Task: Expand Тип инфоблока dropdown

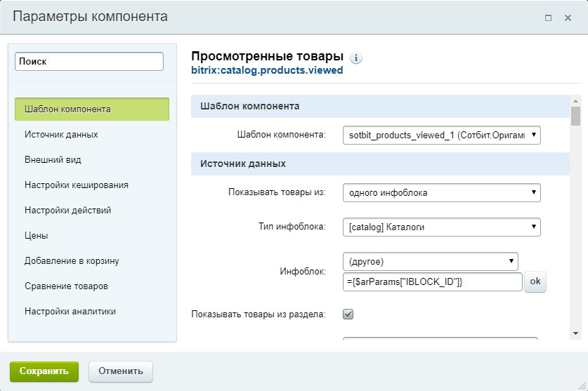Action: 441,227
